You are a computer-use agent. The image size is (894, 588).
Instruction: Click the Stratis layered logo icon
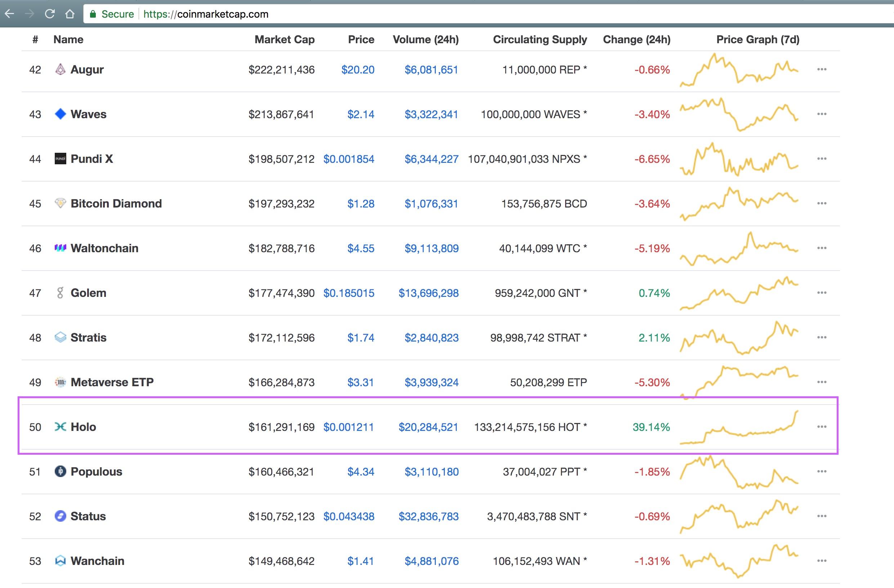click(x=61, y=337)
